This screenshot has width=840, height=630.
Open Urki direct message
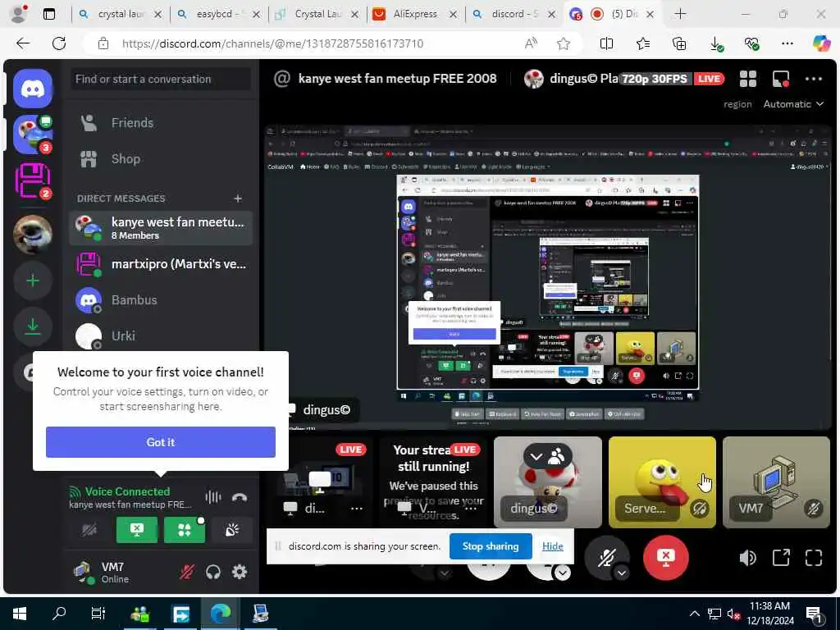coord(161,336)
